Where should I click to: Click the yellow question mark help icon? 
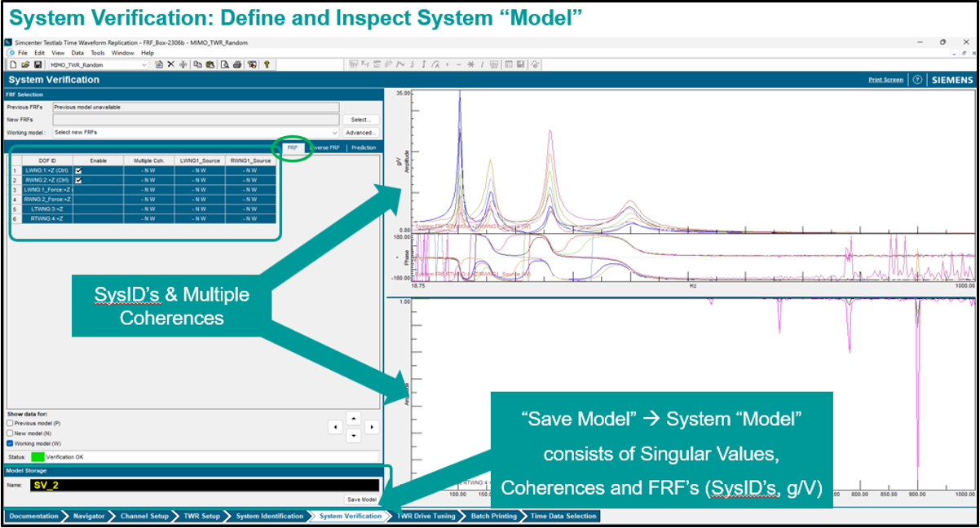267,64
